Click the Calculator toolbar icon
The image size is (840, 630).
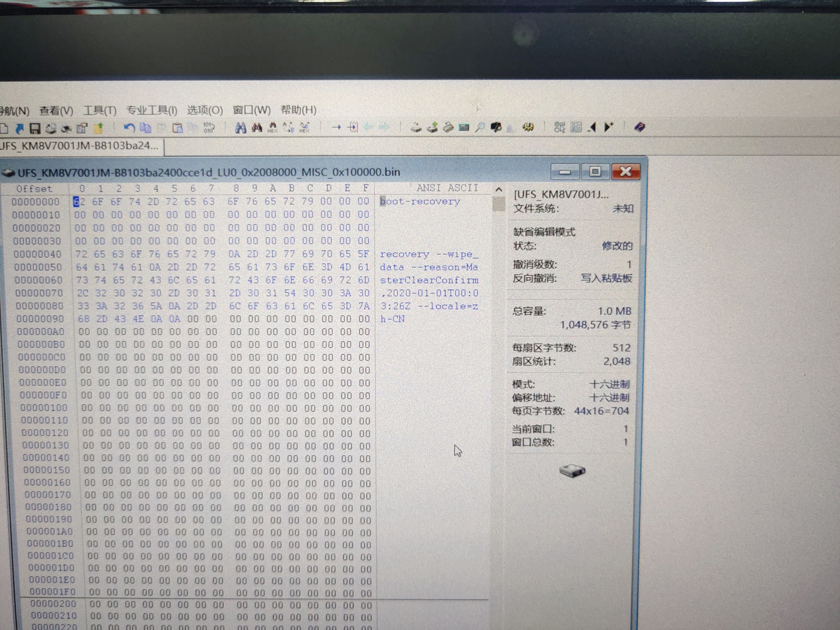pyautogui.click(x=464, y=127)
